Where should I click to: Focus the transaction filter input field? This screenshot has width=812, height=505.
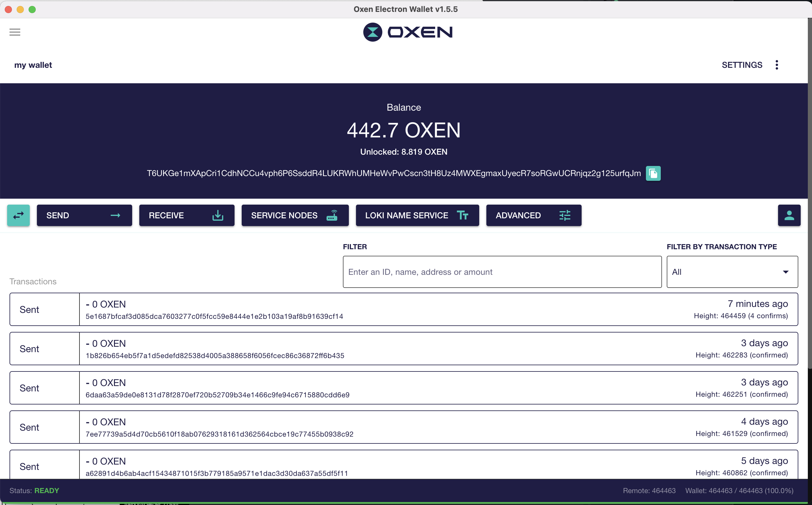click(502, 272)
